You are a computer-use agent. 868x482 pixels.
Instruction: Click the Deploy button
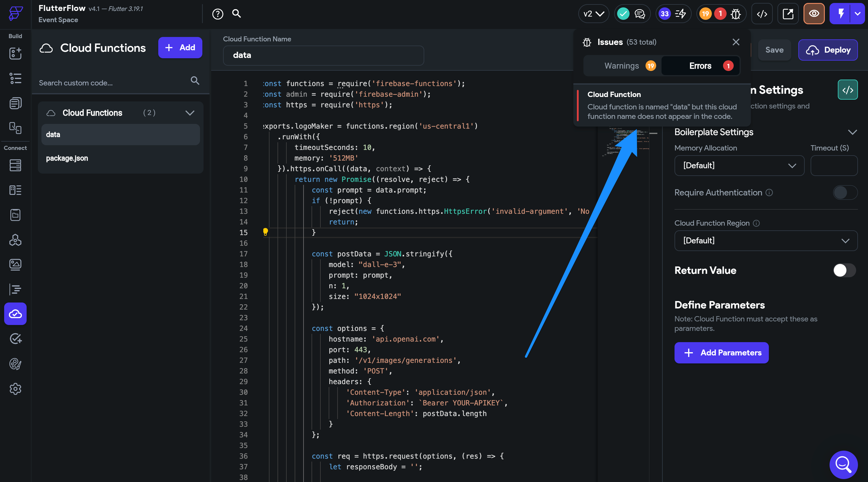click(x=828, y=50)
